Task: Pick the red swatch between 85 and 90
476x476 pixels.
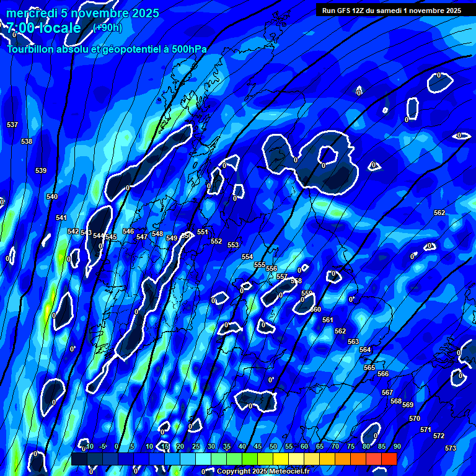Action: 389,459
